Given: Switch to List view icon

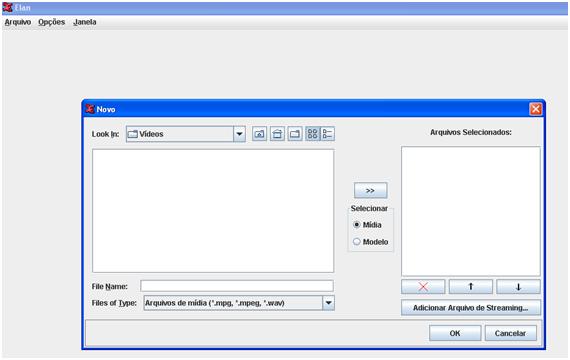Looking at the screenshot, I should click(312, 134).
